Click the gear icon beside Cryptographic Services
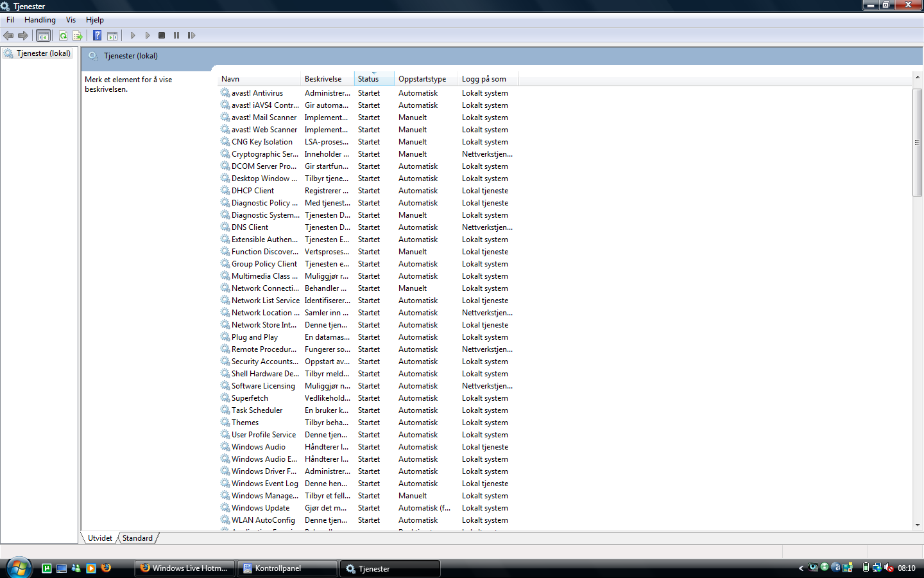 point(225,153)
